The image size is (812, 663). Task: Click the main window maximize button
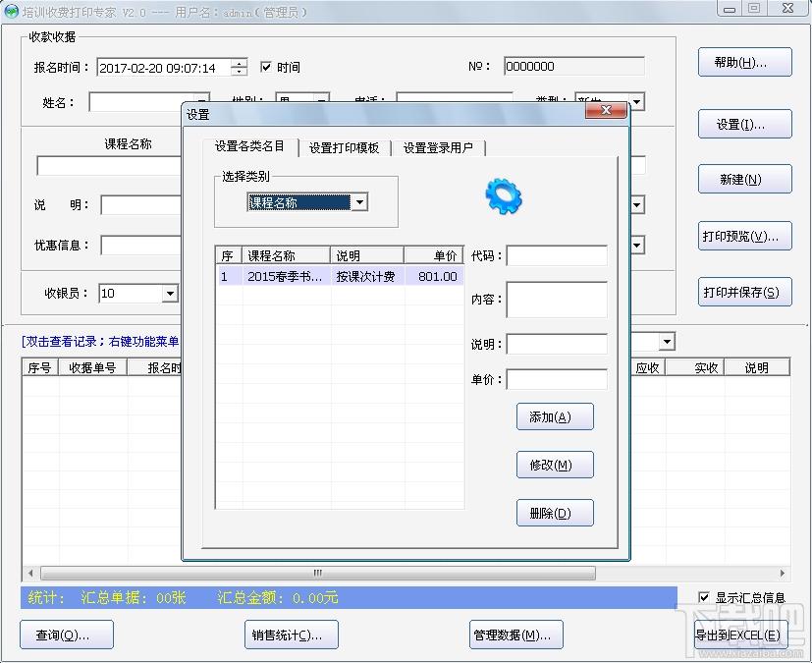[754, 8]
